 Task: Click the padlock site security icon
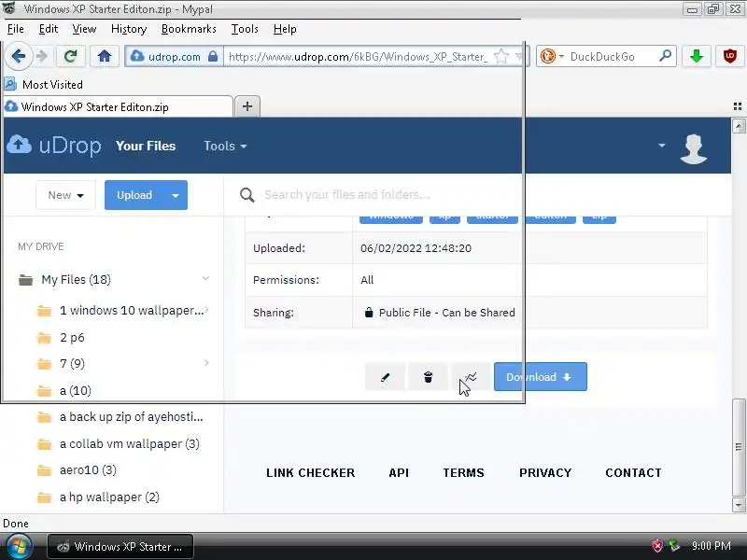(213, 57)
